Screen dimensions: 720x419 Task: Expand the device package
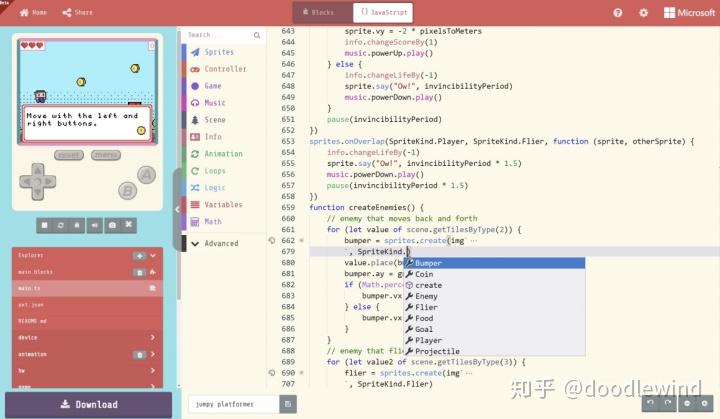coord(87,338)
